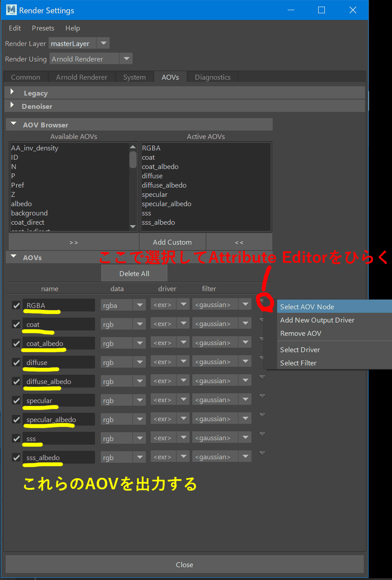
Task: Open the Render Layer masterLayer dropdown
Action: coord(79,43)
